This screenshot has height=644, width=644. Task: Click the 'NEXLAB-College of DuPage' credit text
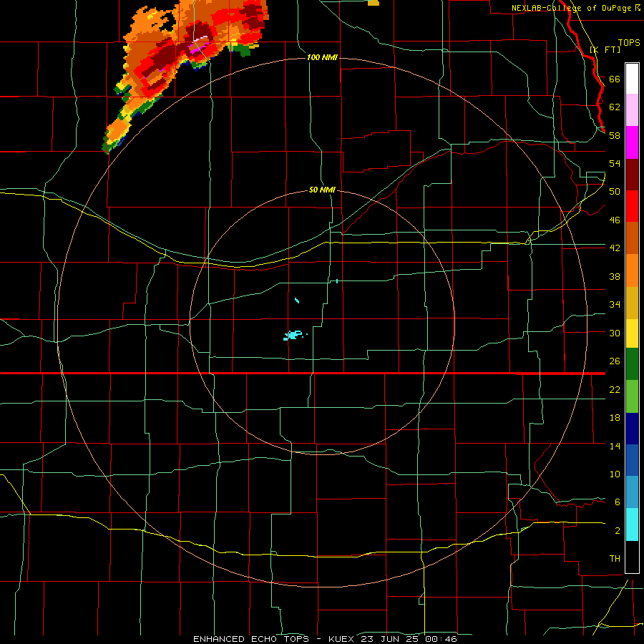571,8
